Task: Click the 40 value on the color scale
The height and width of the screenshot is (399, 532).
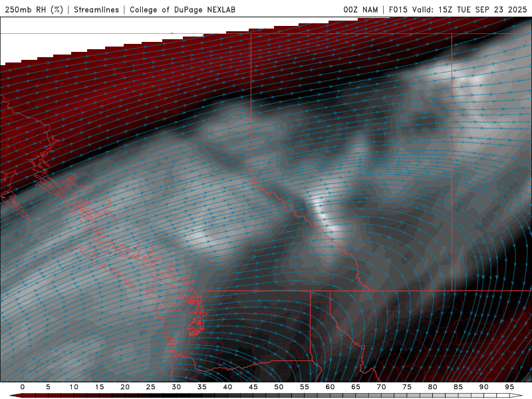Action: 227,387
